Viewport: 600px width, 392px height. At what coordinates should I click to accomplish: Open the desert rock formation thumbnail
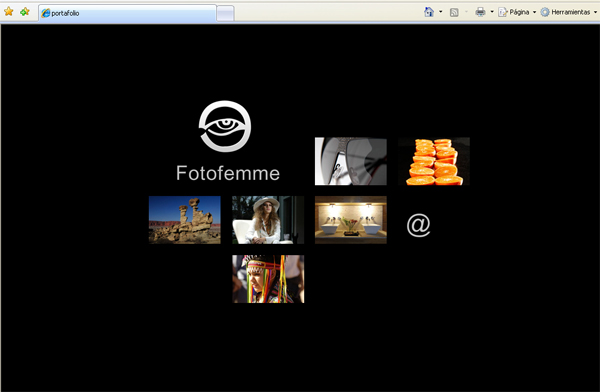click(x=184, y=220)
